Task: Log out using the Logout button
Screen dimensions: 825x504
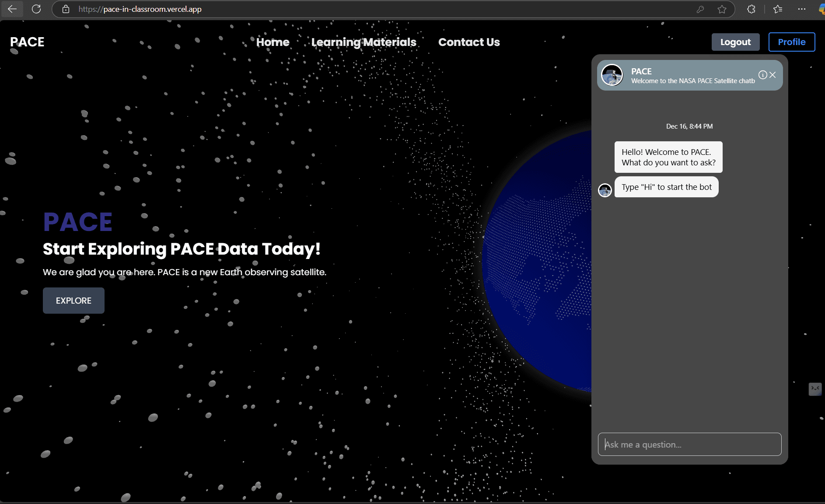Action: coord(735,42)
